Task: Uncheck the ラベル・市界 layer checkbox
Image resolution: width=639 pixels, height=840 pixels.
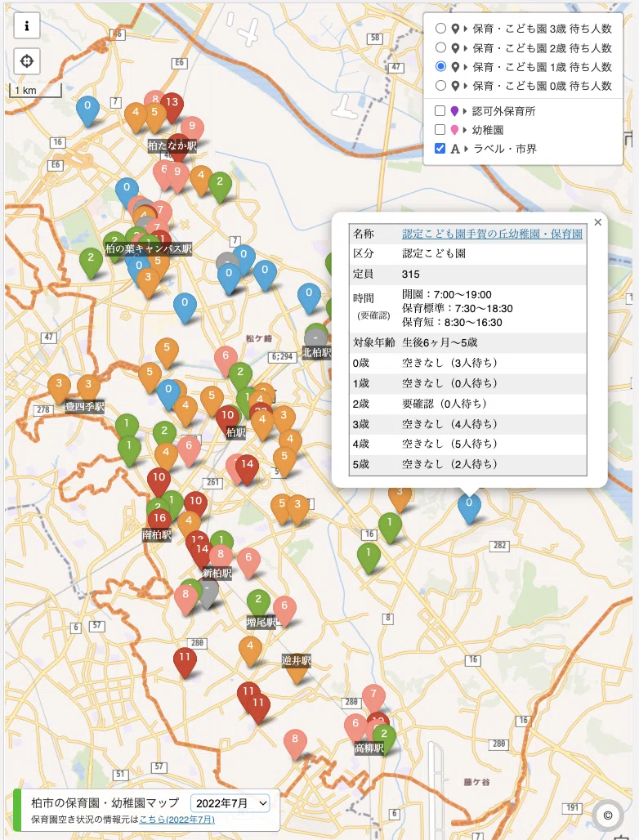Action: 440,149
